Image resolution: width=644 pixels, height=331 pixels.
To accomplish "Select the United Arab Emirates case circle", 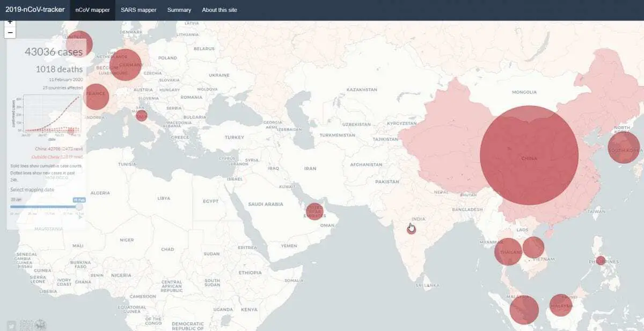I will (314, 211).
